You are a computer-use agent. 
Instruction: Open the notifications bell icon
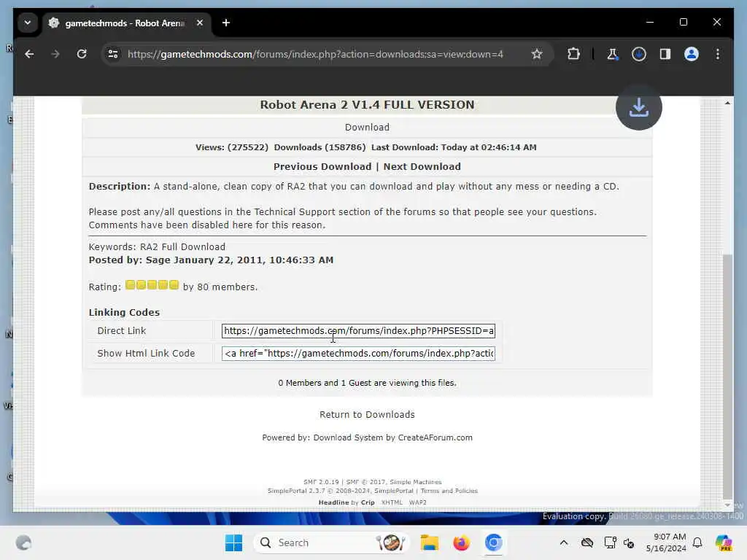pos(697,542)
